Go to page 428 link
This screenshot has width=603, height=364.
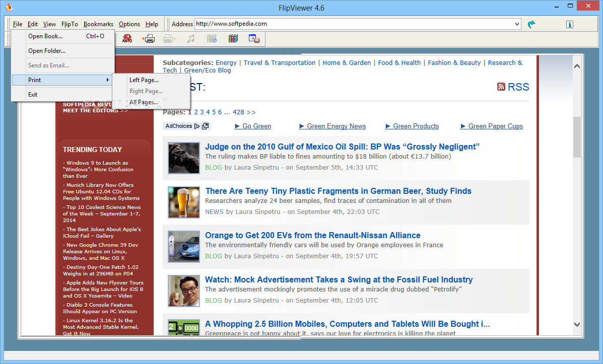[x=238, y=112]
